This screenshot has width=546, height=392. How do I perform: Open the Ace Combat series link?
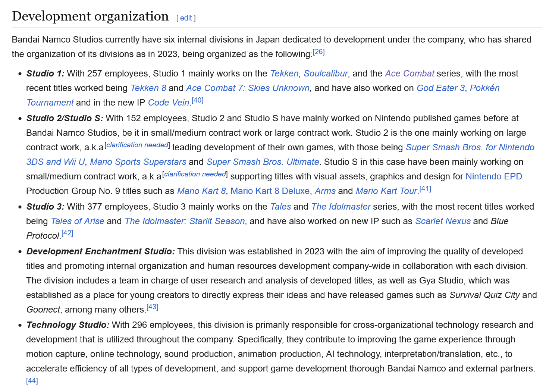point(409,73)
